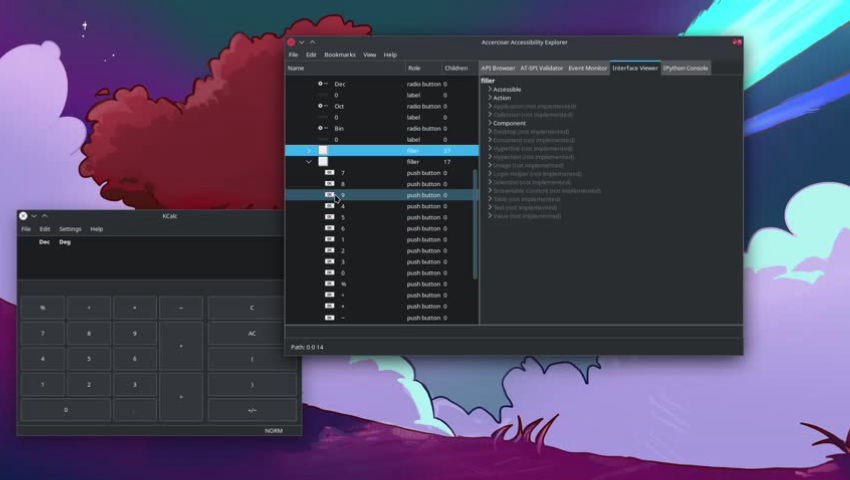Expand the Action interface section
Screen dimensions: 850x480
coord(490,98)
